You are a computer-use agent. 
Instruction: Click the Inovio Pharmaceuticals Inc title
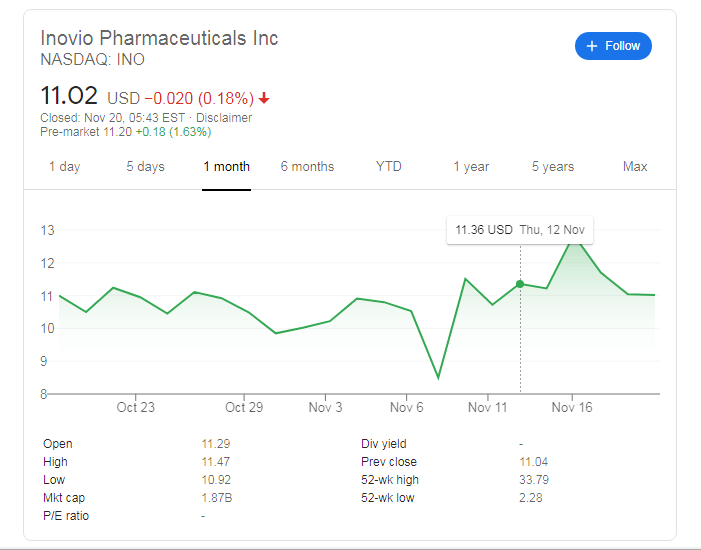(x=159, y=38)
